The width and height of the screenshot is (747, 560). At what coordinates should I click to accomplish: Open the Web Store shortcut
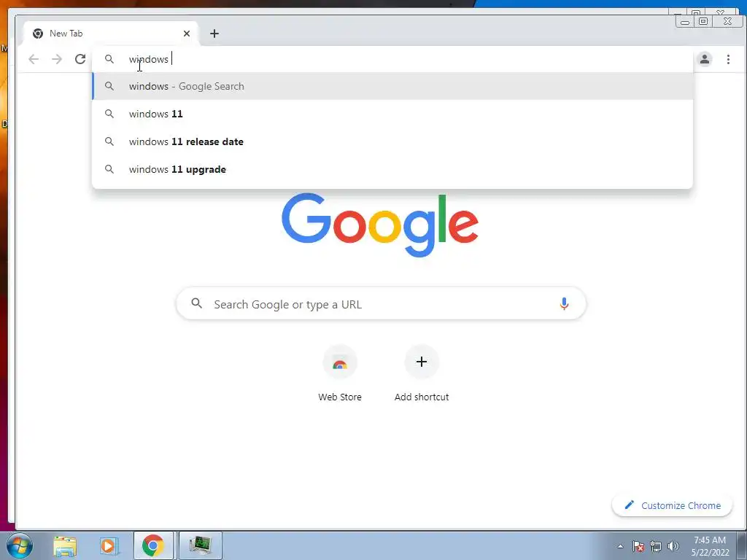(x=340, y=362)
